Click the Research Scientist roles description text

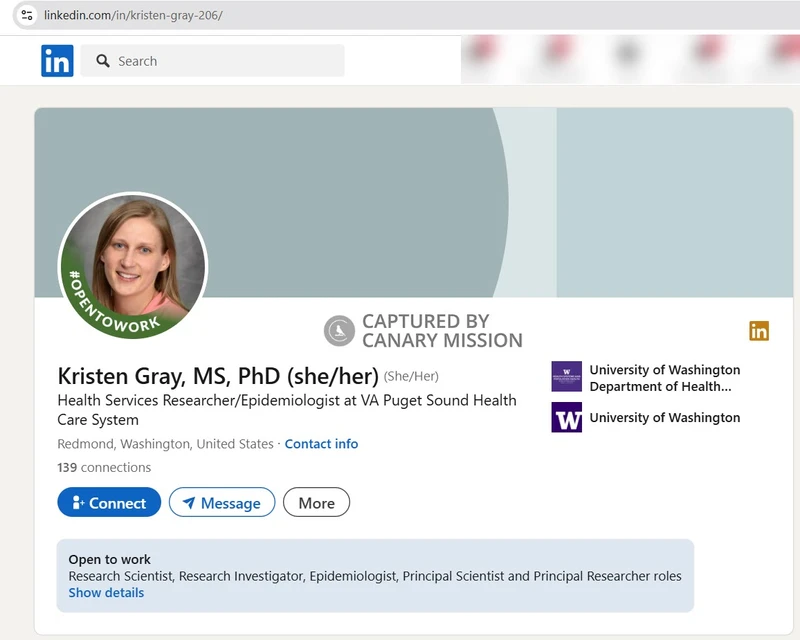coord(375,576)
